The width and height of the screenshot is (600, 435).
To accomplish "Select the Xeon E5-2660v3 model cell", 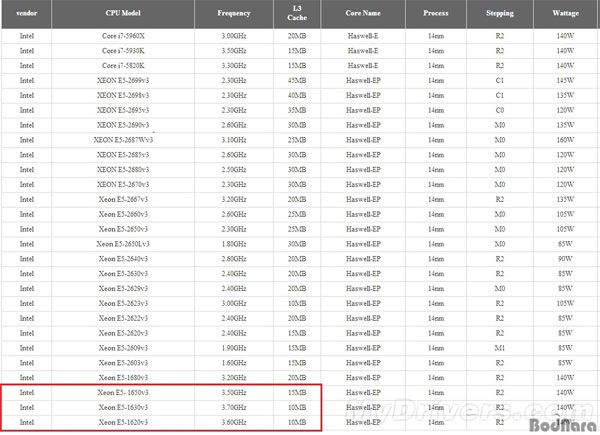I will click(123, 215).
